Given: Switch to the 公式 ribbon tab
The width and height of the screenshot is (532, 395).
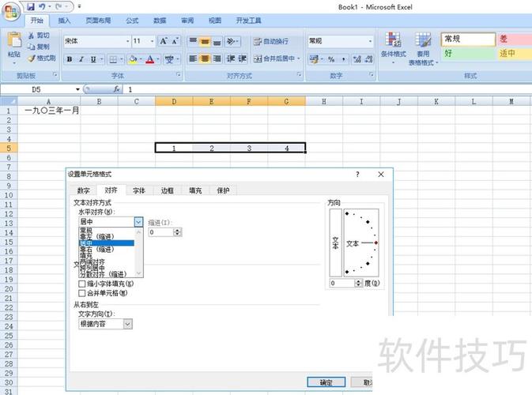Looking at the screenshot, I should coord(132,21).
